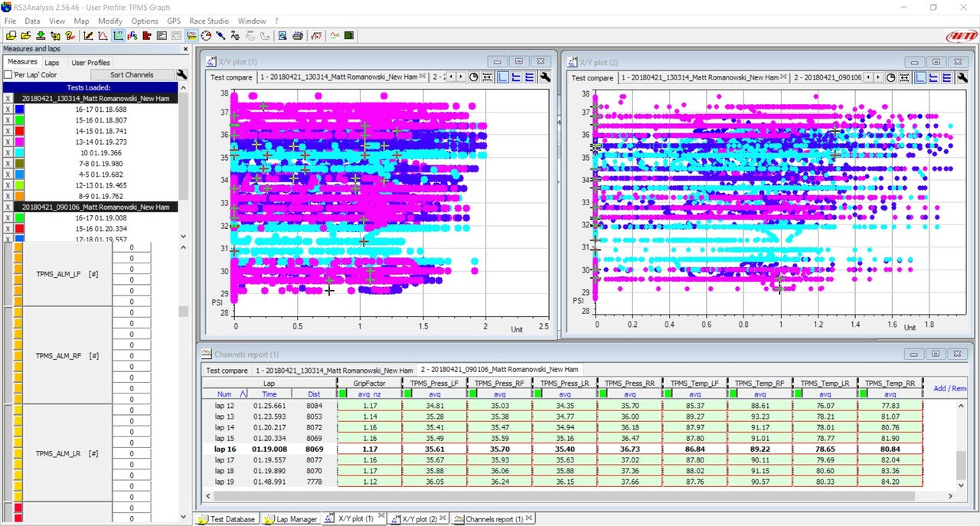This screenshot has height=526, width=980.
Task: Click the wrench icon beside Sort Channels
Action: point(181,75)
